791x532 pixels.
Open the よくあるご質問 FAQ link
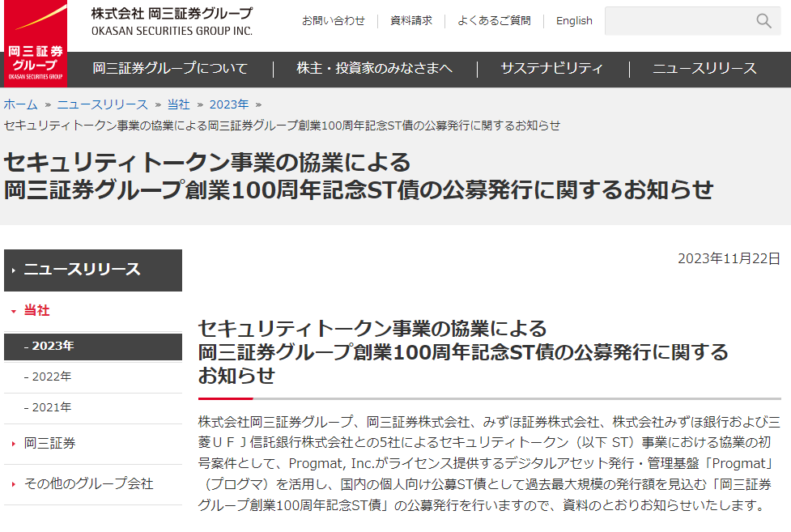tap(494, 21)
